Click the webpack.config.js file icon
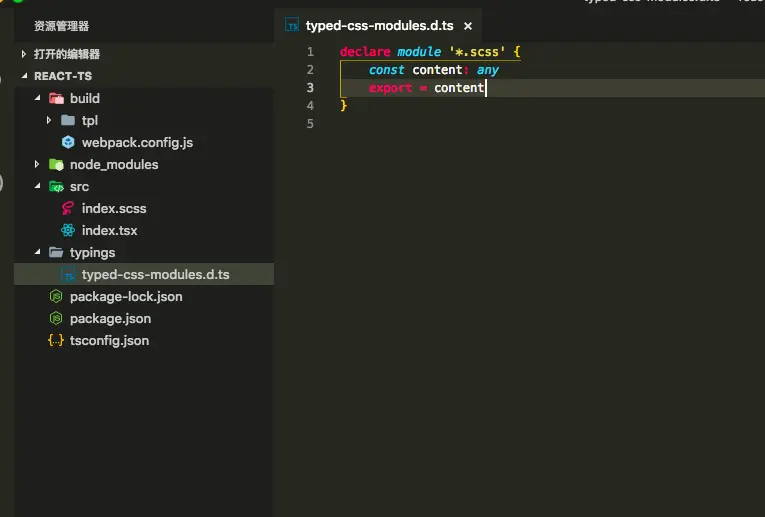Viewport: 765px width, 517px height. coord(68,143)
